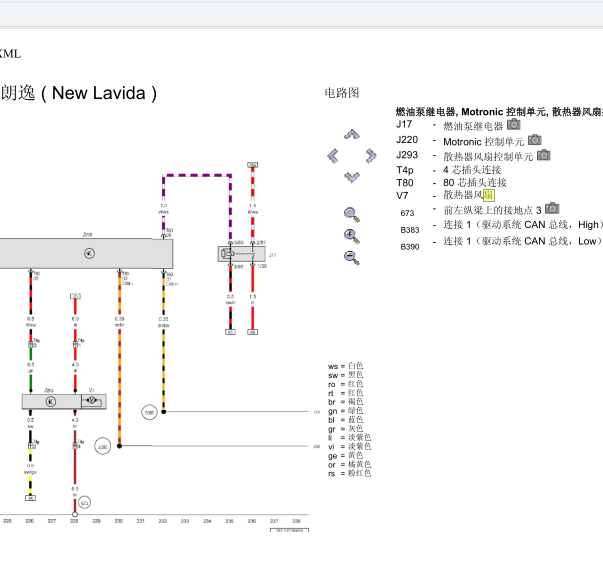Click the 'rs = 粉红色' color legend row
Screen dimensions: 603x585
point(350,473)
